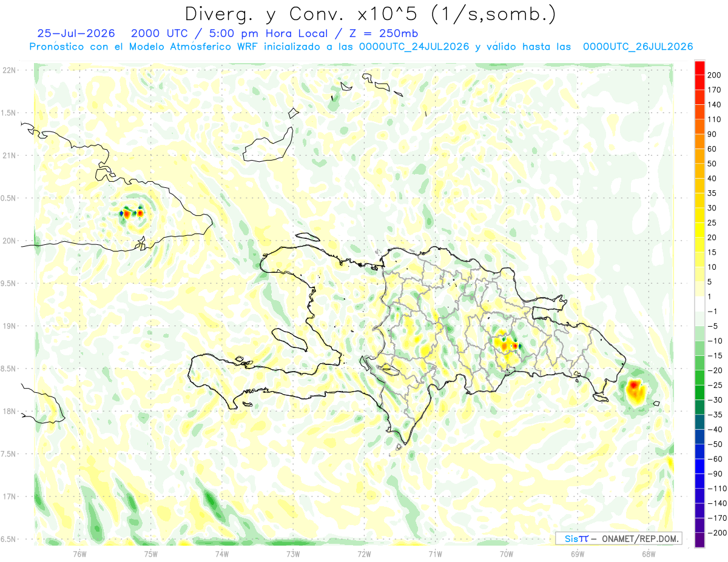Click the purple color bar segment below -200
728x562 pixels.
pyautogui.click(x=699, y=541)
